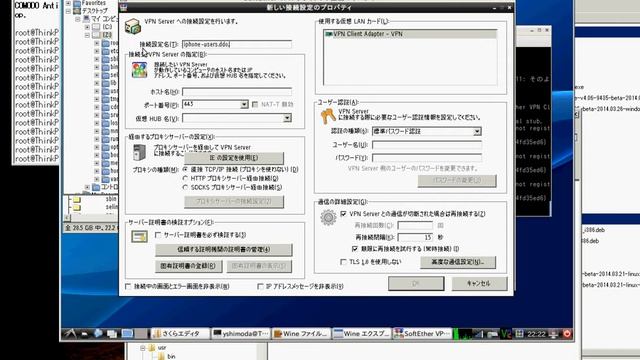Tick hide connecting and error screens checkbox
The image size is (640, 360).
(x=128, y=286)
